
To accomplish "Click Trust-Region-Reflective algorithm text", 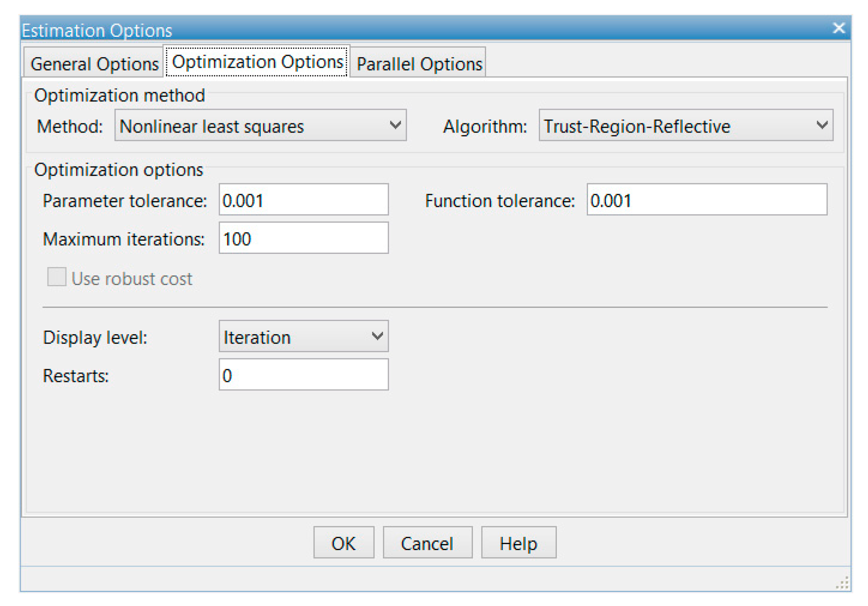I will pyautogui.click(x=637, y=127).
